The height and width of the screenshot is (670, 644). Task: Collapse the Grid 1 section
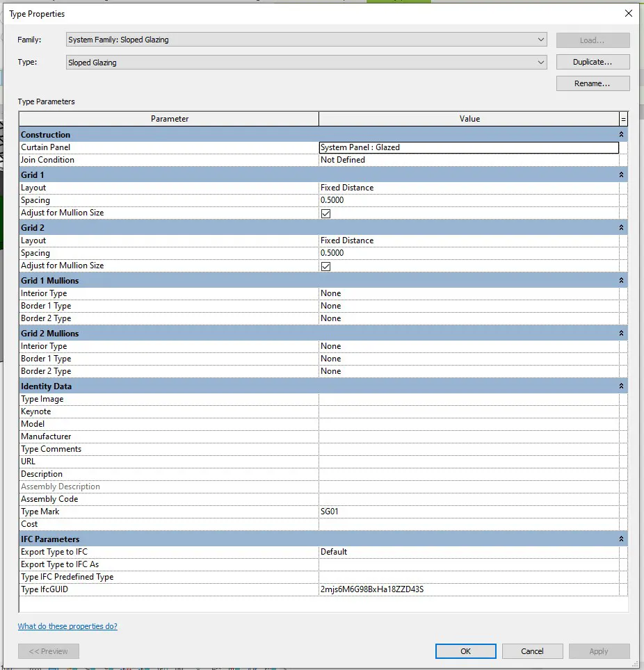tap(621, 174)
